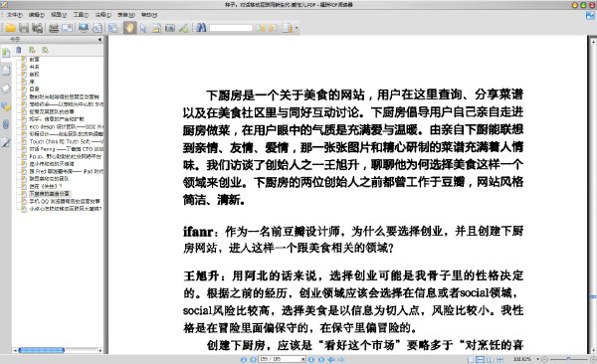This screenshot has height=364, width=597.
Task: Select the Hand tool
Action: (129, 28)
